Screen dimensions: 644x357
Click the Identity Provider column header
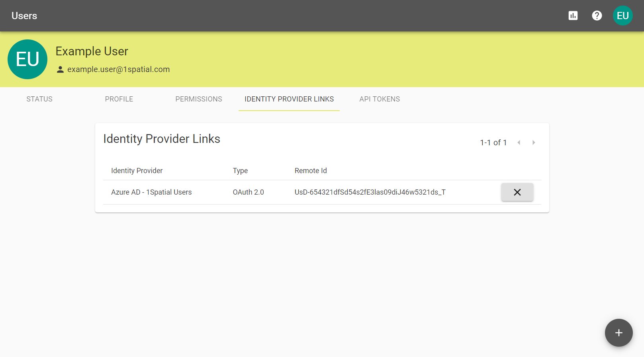137,171
